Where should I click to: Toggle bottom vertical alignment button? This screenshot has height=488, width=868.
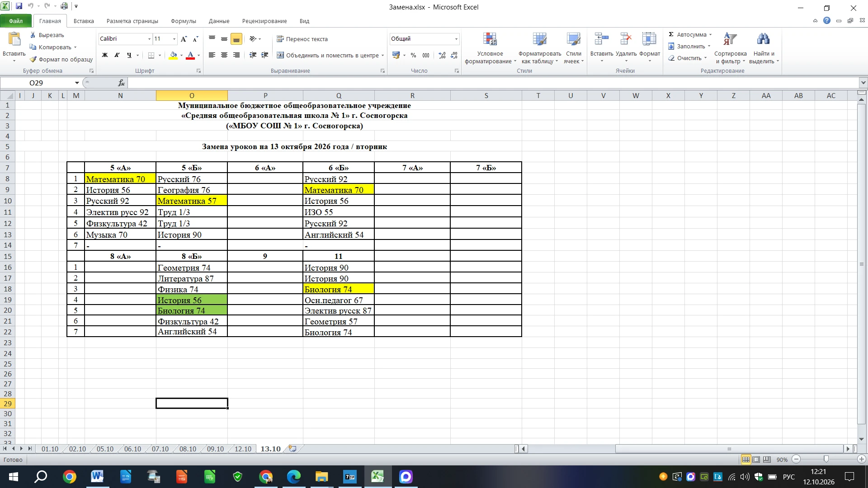point(236,39)
